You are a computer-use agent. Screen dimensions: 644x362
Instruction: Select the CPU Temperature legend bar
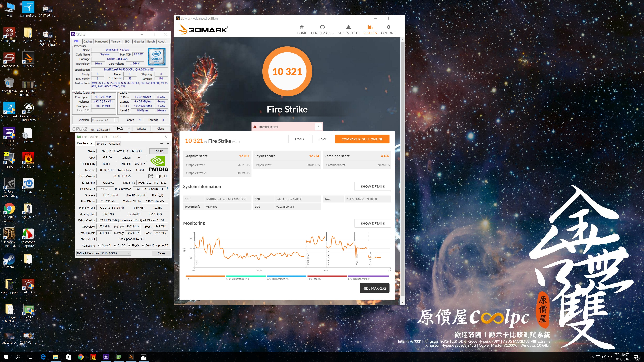[x=246, y=276]
